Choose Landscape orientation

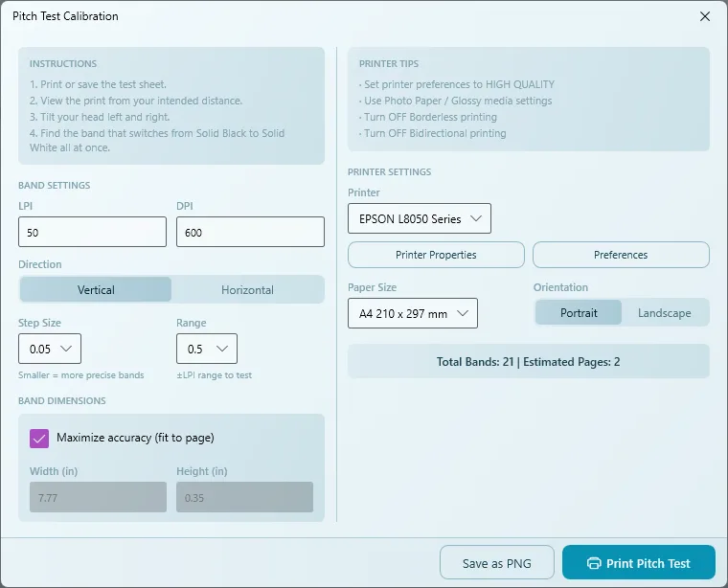click(665, 313)
